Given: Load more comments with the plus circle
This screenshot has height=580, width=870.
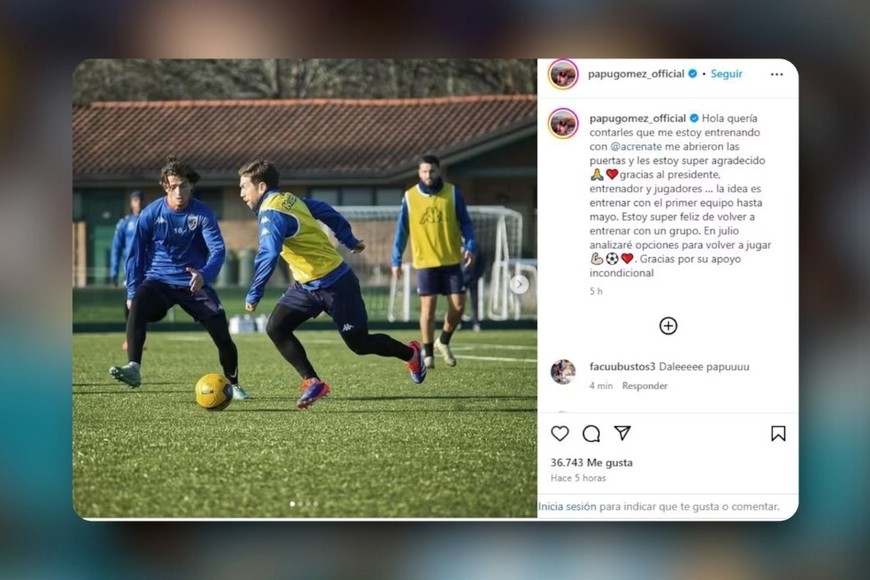Looking at the screenshot, I should point(668,326).
